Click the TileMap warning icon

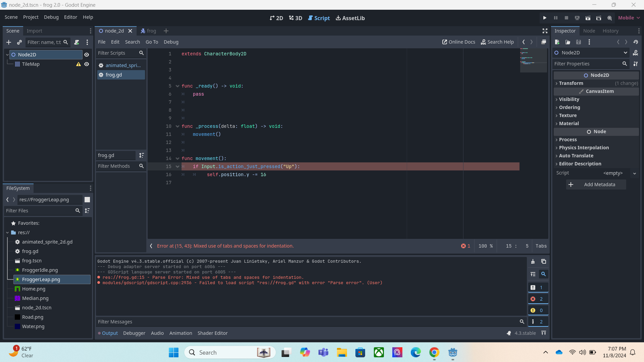[79, 64]
